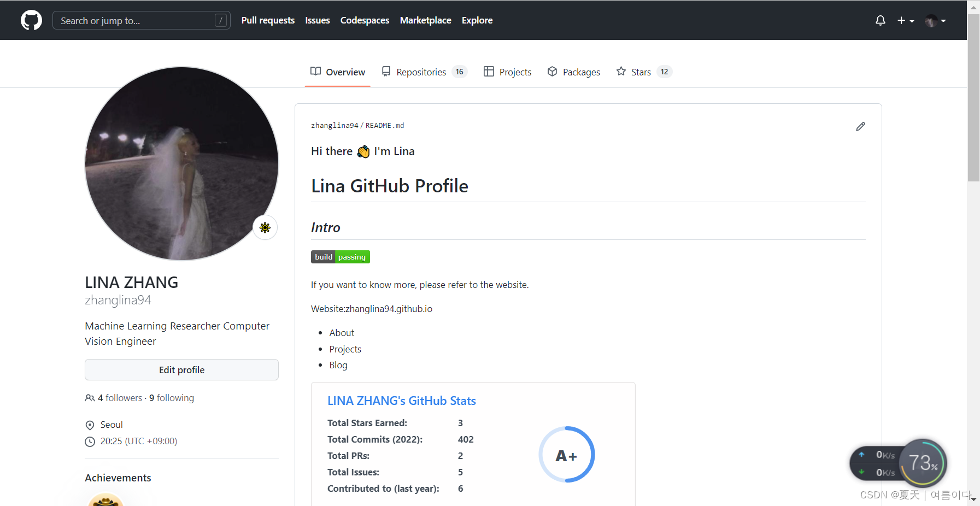The height and width of the screenshot is (506, 980).
Task: Click the large profile photo
Action: pyautogui.click(x=182, y=163)
